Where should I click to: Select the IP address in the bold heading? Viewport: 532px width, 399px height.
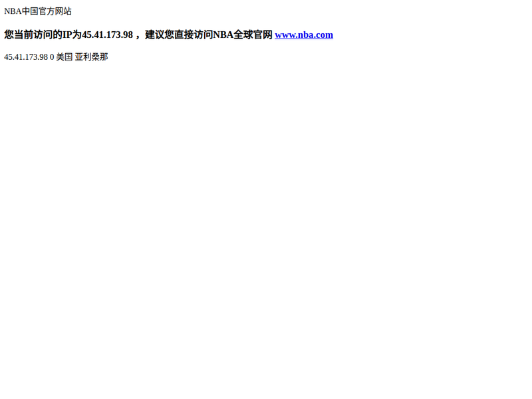[x=107, y=35]
